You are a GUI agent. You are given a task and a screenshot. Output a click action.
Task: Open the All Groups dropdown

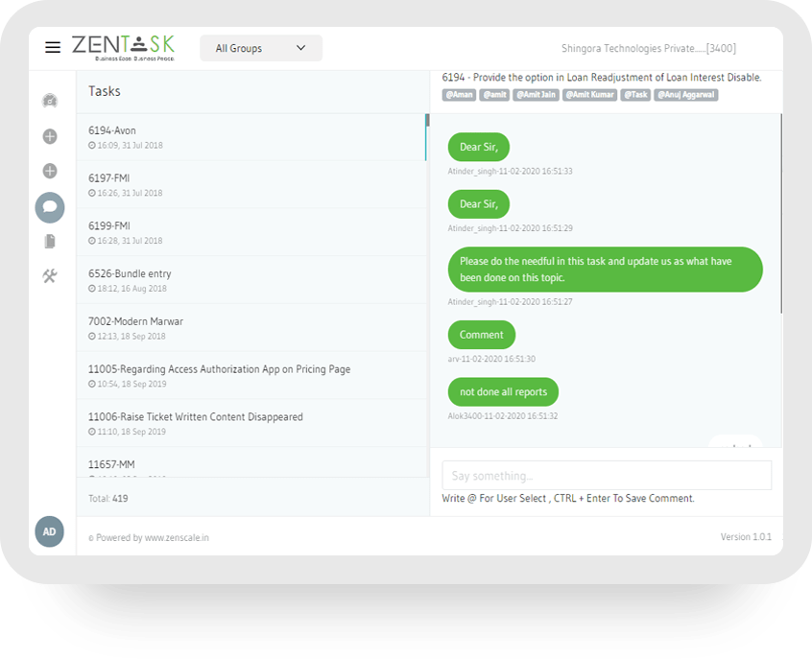(x=260, y=47)
